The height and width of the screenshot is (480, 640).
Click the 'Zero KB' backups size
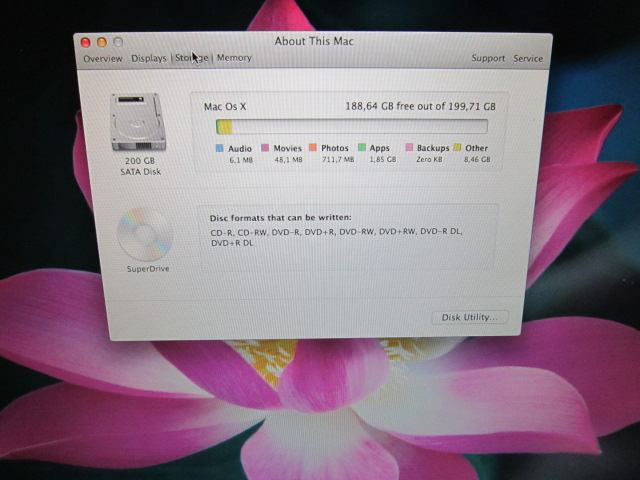(x=429, y=160)
